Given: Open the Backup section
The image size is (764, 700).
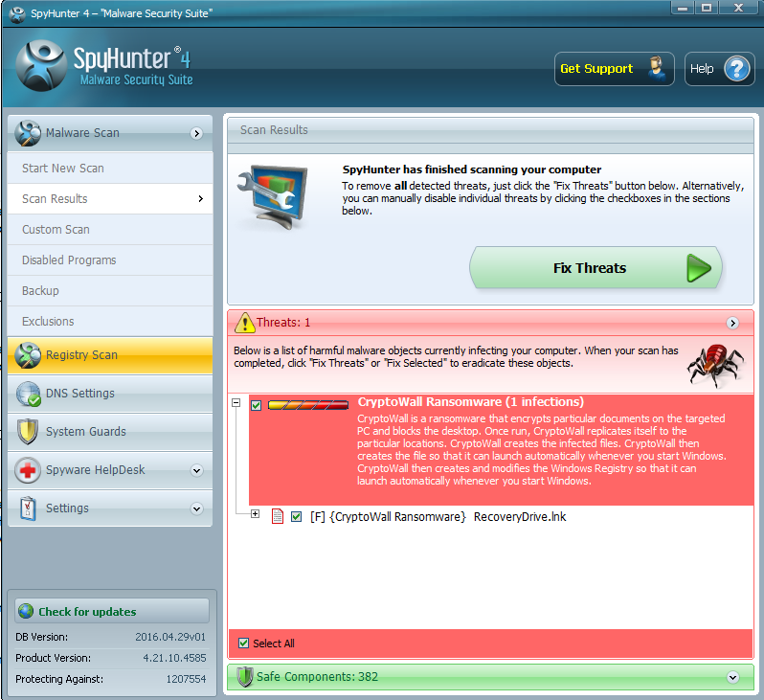Looking at the screenshot, I should pos(110,291).
